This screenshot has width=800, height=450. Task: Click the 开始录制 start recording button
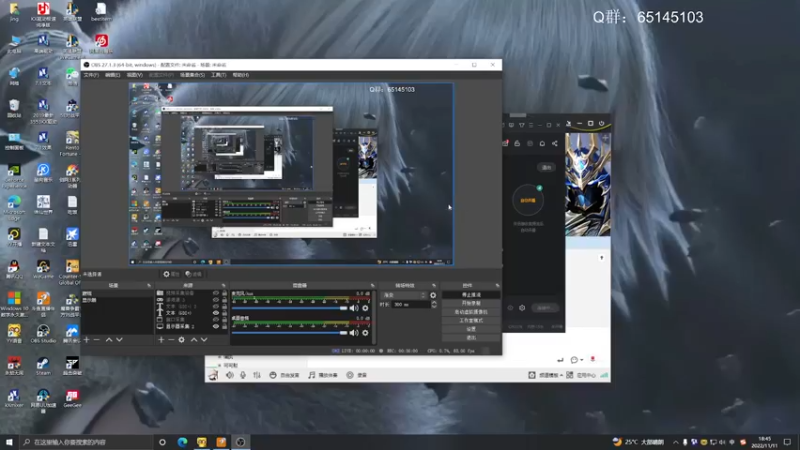(x=471, y=303)
